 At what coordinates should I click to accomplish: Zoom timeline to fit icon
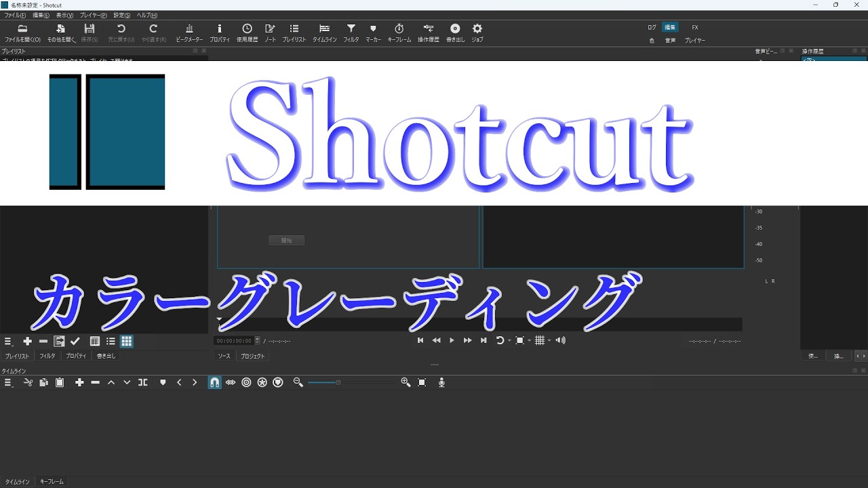[422, 382]
